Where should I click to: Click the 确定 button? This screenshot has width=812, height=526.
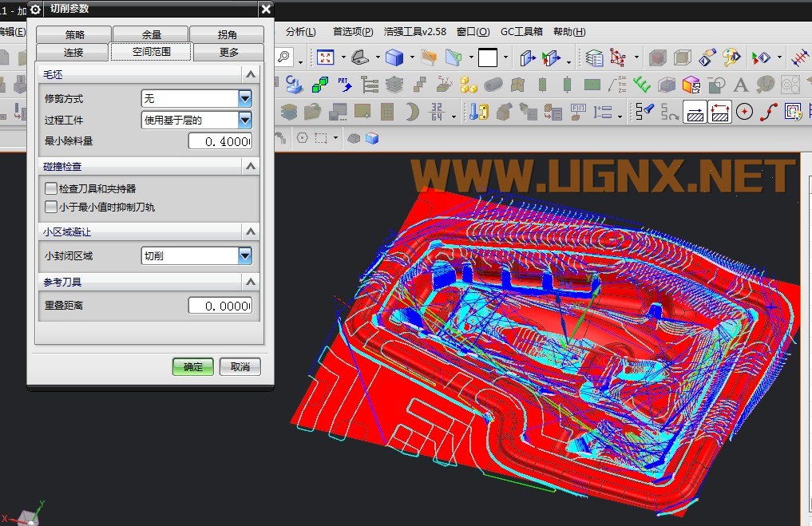192,366
